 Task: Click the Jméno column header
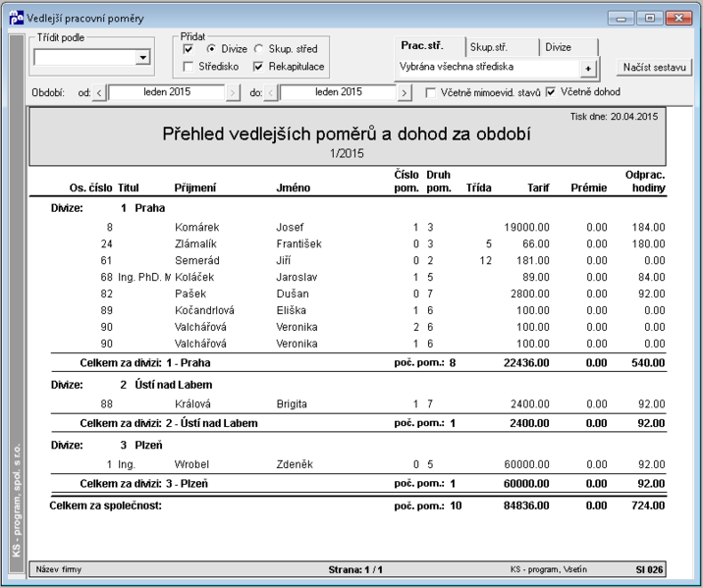(x=294, y=187)
